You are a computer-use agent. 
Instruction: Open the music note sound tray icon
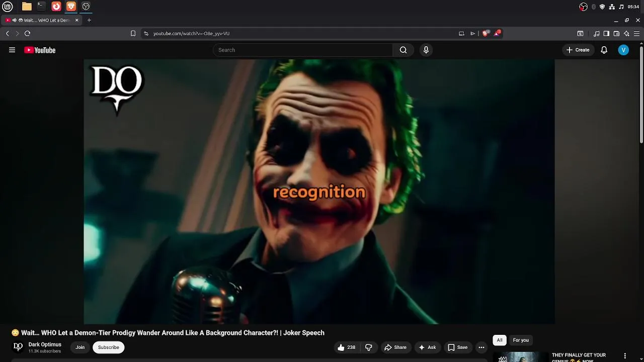click(x=621, y=7)
